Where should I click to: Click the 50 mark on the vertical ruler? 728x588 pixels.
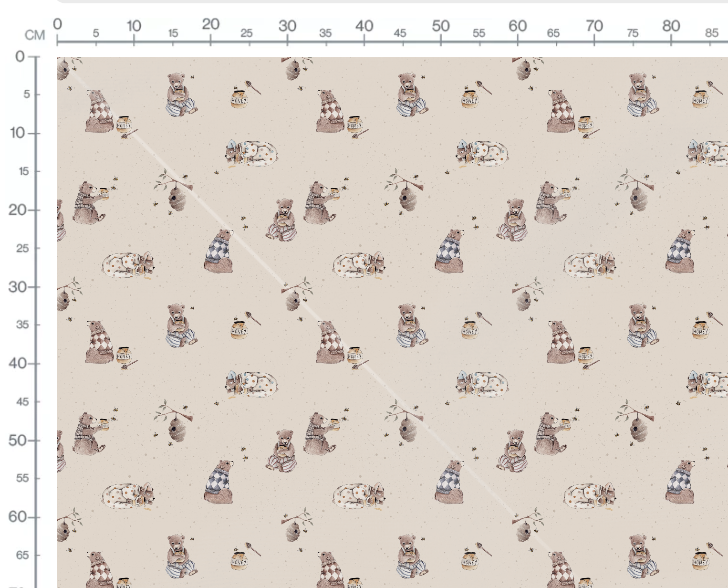pos(17,440)
